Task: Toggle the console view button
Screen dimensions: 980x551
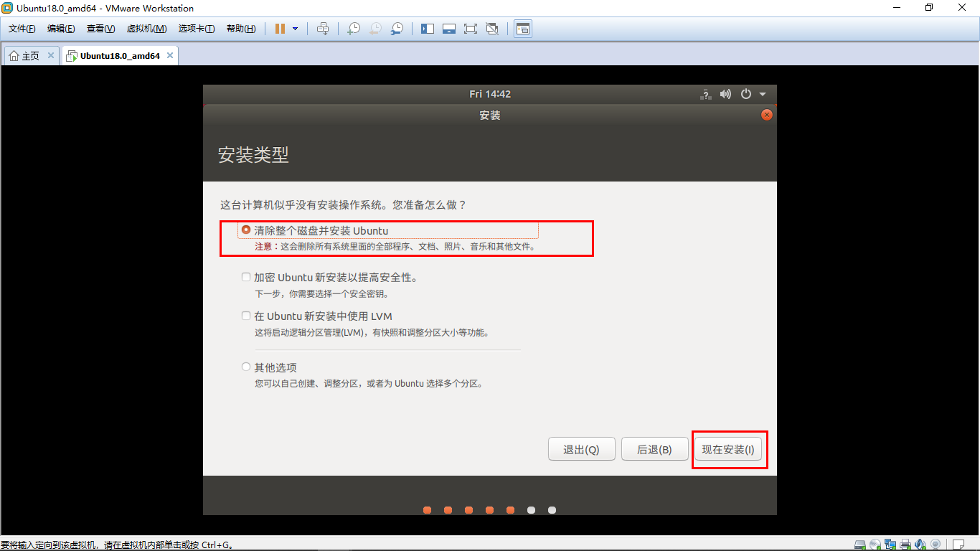Action: point(523,29)
